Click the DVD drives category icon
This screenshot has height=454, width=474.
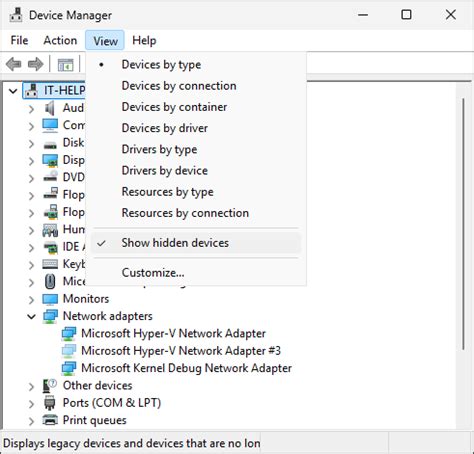pyautogui.click(x=50, y=176)
